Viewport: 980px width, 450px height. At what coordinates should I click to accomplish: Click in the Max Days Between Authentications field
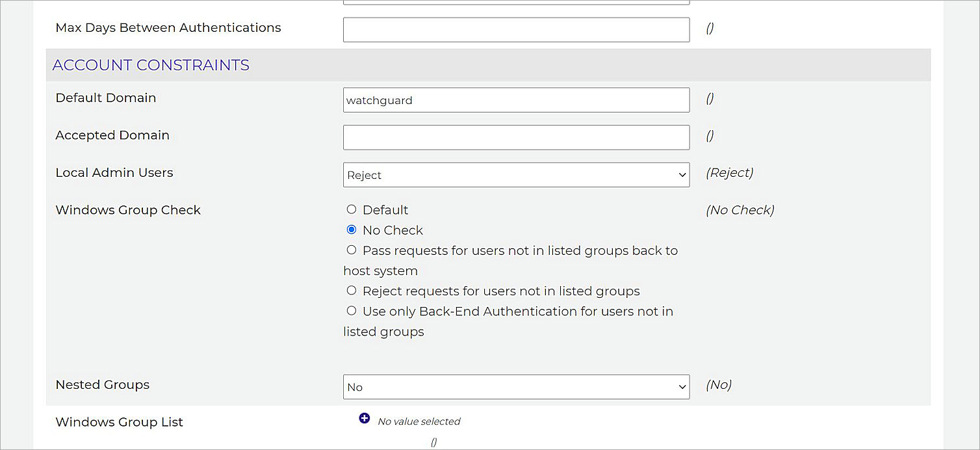[516, 29]
